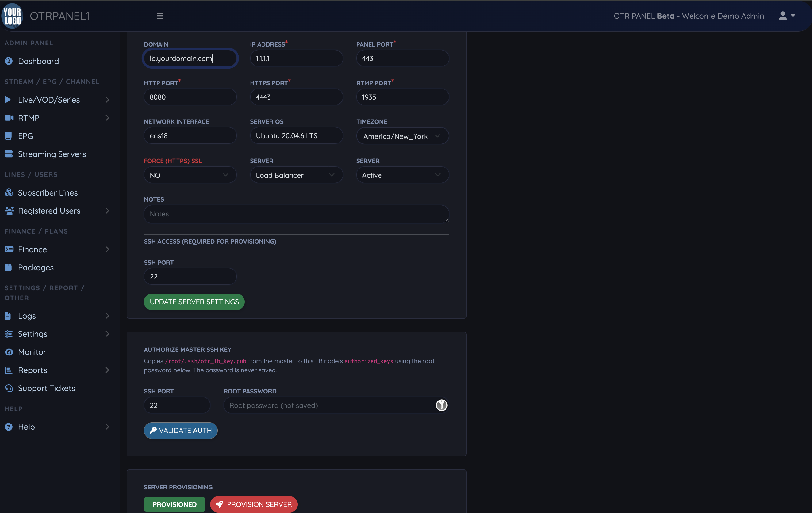The height and width of the screenshot is (513, 812).
Task: Expand the Logs submenu chevron
Action: [x=107, y=316]
